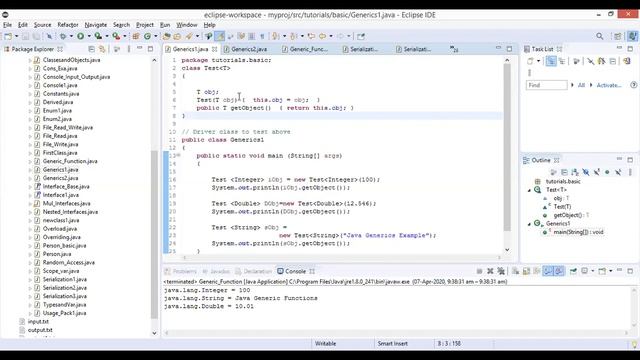
Task: Open the Run button dropdown arrow
Action: click(x=89, y=36)
